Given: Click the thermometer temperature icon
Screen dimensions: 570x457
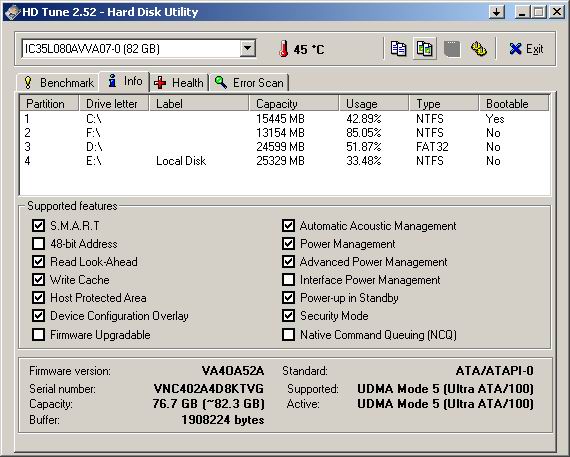Looking at the screenshot, I should [284, 49].
